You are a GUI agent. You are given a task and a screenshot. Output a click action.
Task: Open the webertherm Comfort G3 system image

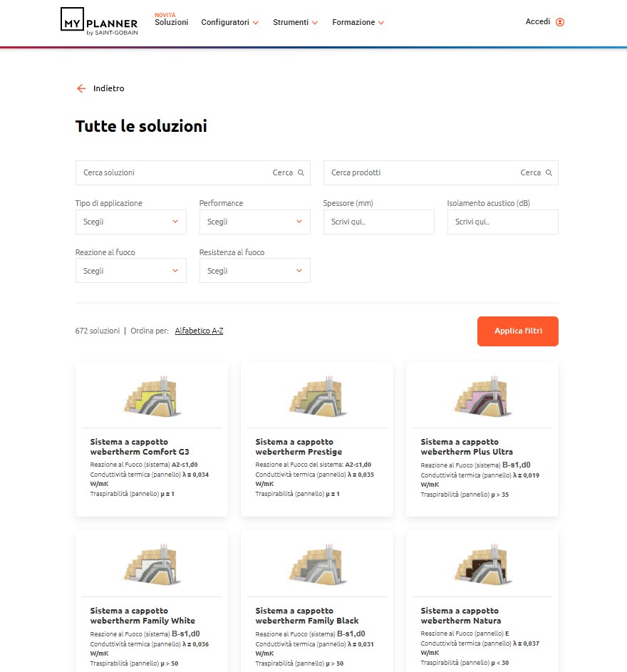[152, 395]
